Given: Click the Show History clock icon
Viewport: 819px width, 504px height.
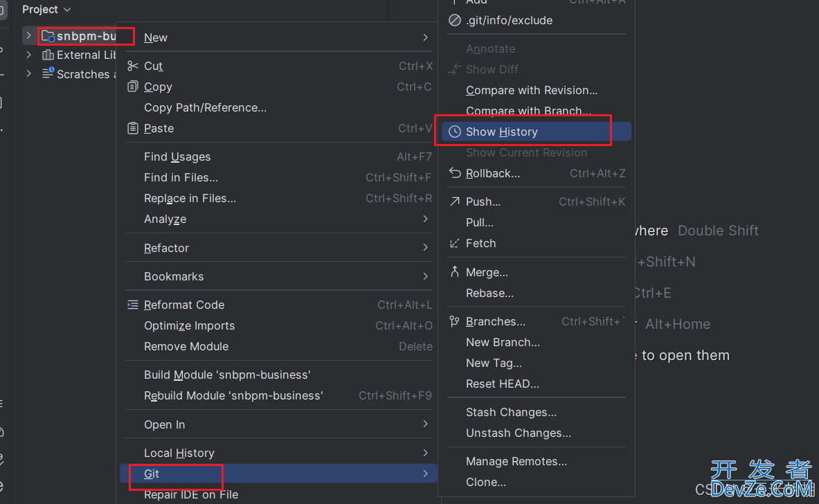Looking at the screenshot, I should [454, 132].
